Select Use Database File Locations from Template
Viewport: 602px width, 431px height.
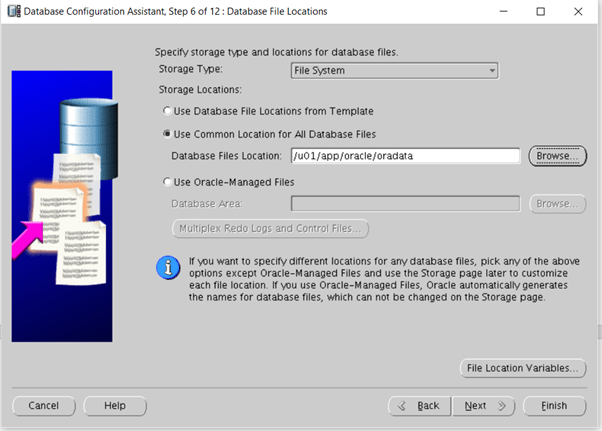pyautogui.click(x=167, y=111)
